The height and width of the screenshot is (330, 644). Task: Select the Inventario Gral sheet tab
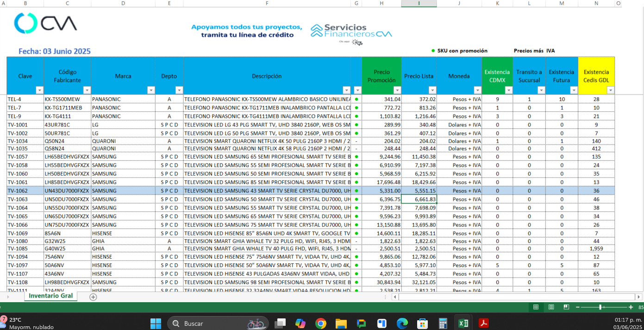coord(50,296)
